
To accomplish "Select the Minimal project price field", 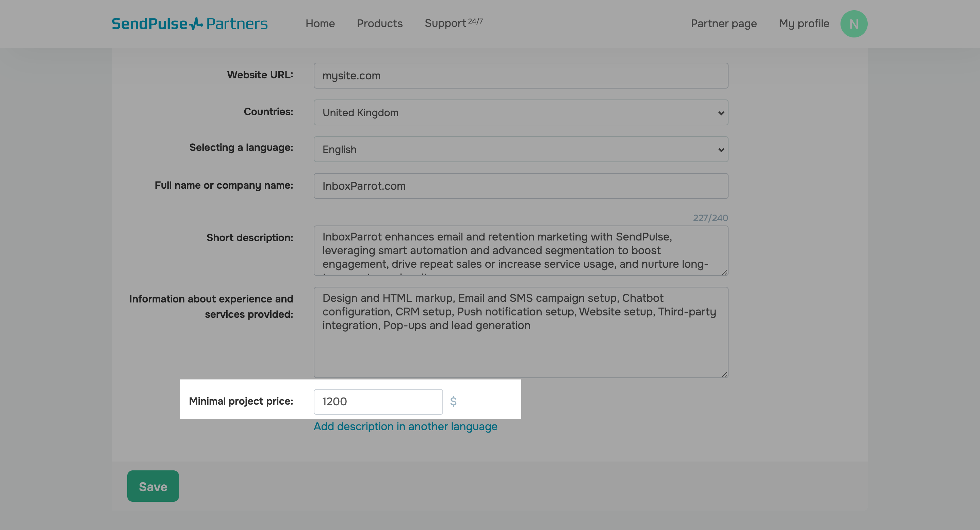I will [x=378, y=402].
